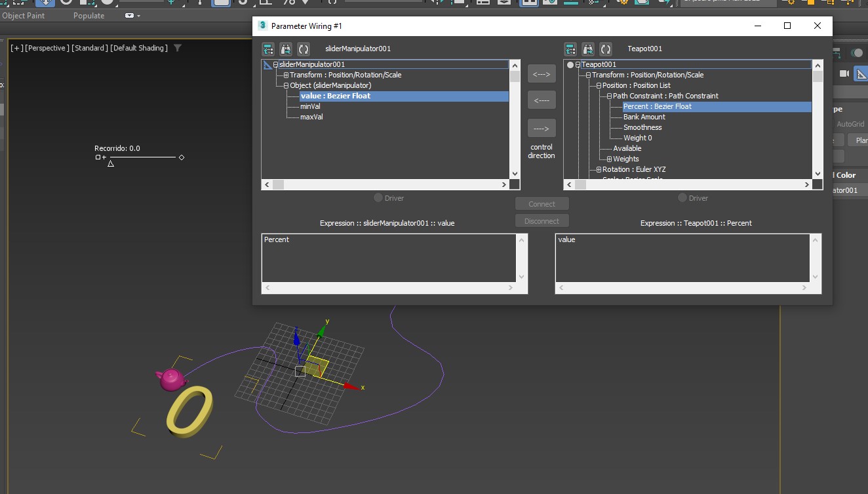Set control direction to right arrow
The height and width of the screenshot is (494, 868).
[542, 128]
